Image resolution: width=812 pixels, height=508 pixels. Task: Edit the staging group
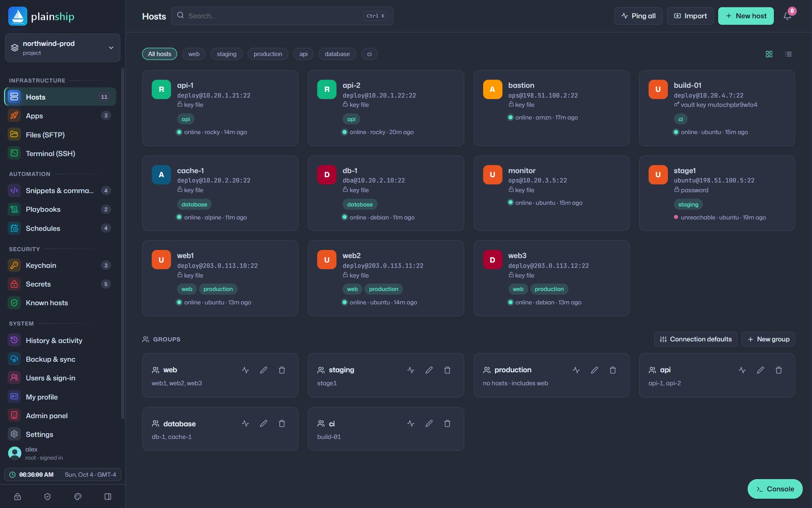pyautogui.click(x=429, y=370)
